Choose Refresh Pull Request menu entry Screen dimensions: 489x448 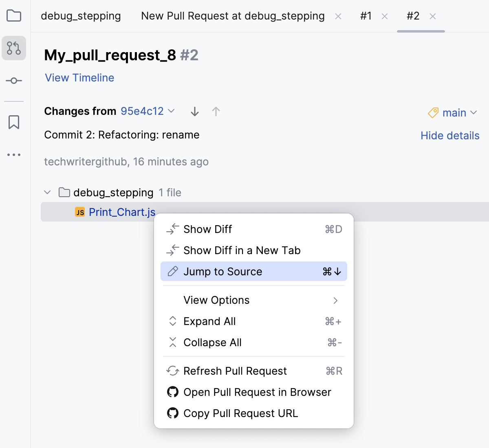tap(235, 371)
